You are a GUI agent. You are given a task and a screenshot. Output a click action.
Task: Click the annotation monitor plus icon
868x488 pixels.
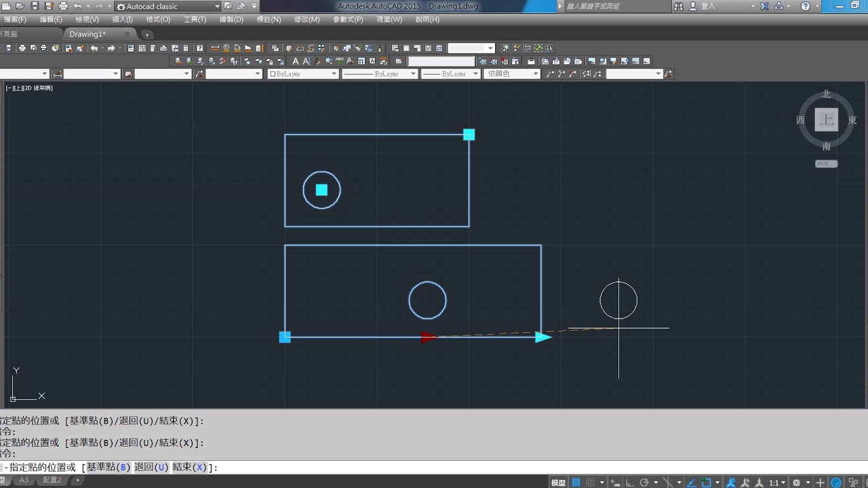[820, 483]
